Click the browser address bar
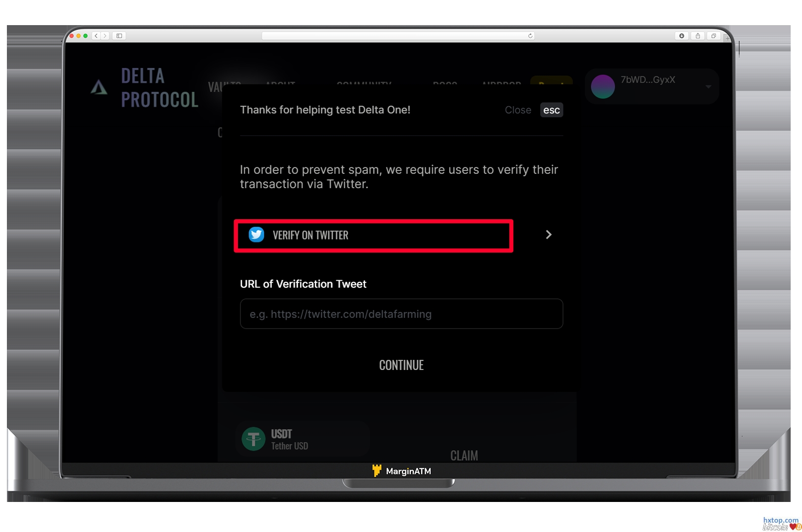Viewport: 802px width, 532px height. coord(394,36)
